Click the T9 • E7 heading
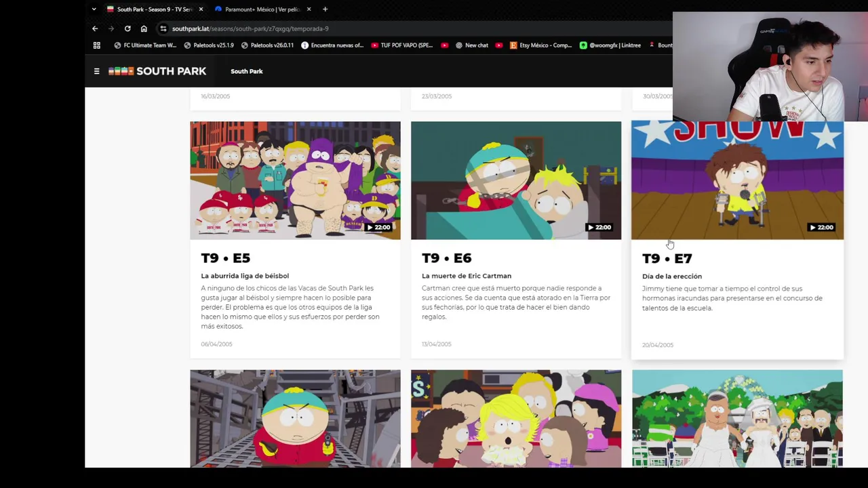Viewport: 868px width, 488px height. [667, 258]
